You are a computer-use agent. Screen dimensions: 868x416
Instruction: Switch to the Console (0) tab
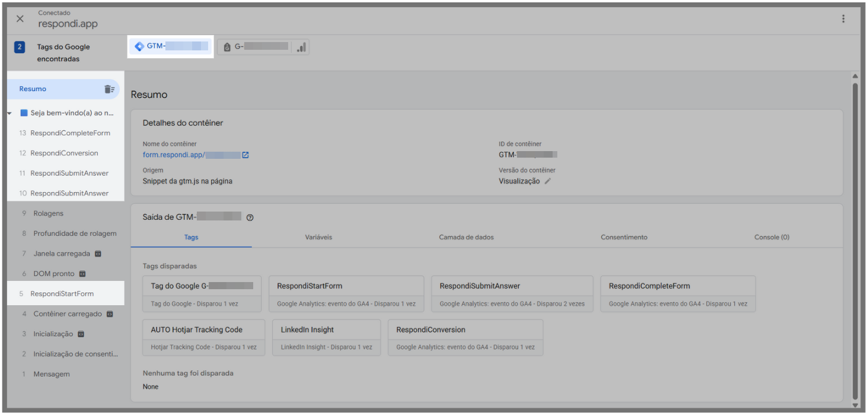(771, 237)
